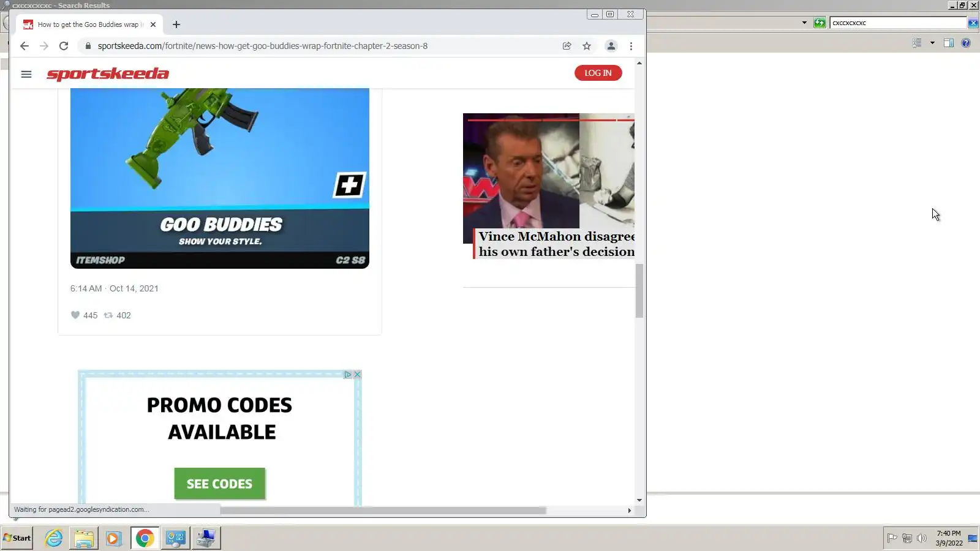Close the promo codes ad

click(x=358, y=374)
